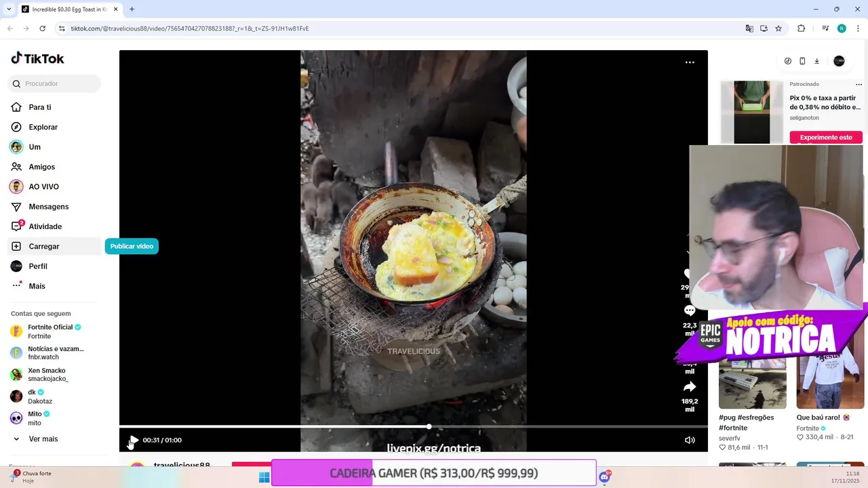The image size is (868, 488).
Task: Open the Discord taskbar icon
Action: 604,477
